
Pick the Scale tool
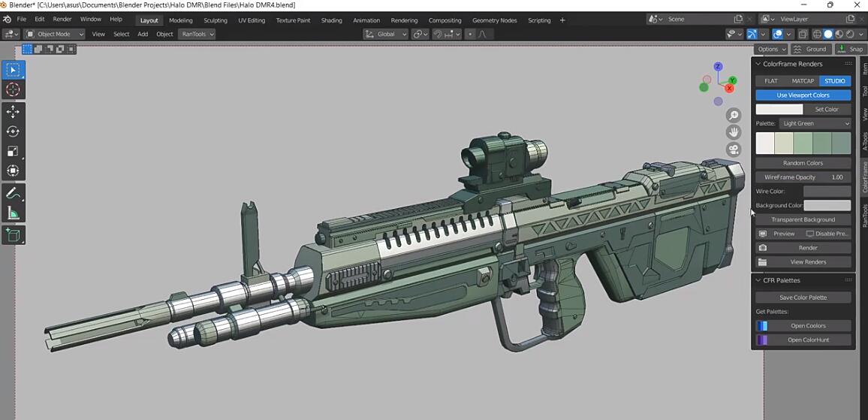tap(14, 151)
